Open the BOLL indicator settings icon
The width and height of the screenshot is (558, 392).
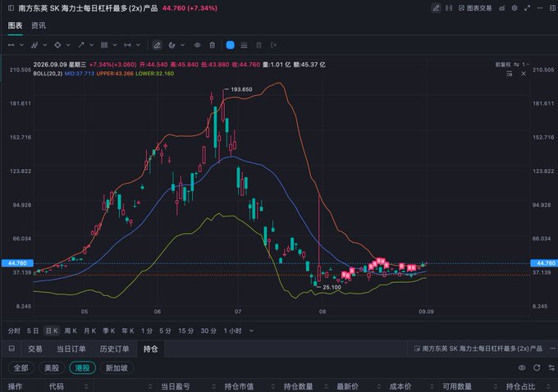(x=510, y=74)
